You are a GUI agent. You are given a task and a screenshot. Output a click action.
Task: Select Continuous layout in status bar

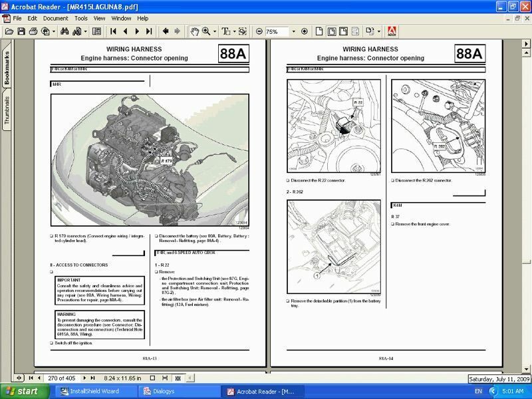point(165,378)
